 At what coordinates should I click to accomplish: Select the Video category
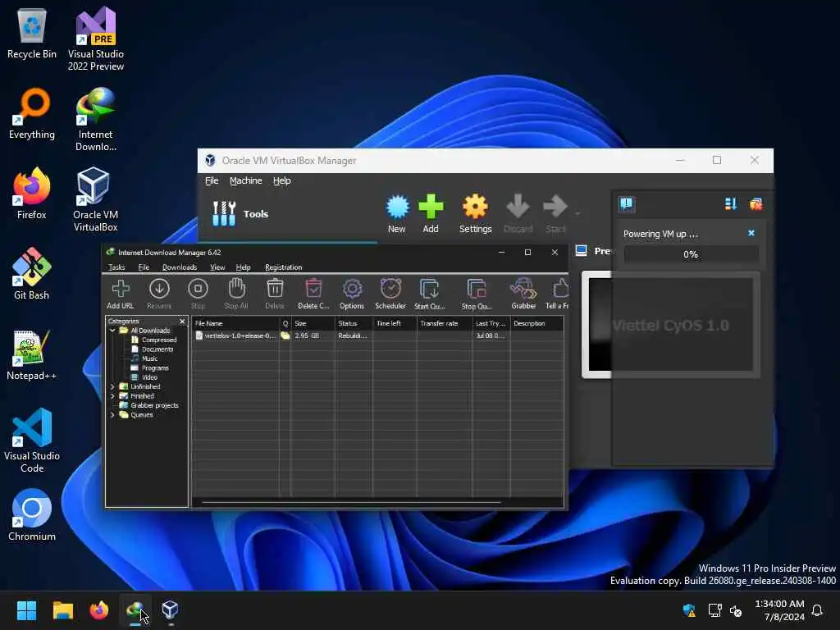point(144,377)
